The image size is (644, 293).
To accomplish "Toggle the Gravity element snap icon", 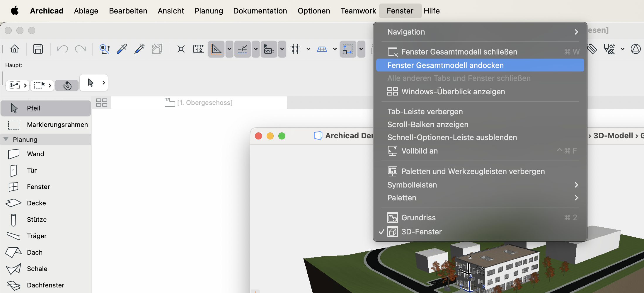I will click(x=348, y=49).
